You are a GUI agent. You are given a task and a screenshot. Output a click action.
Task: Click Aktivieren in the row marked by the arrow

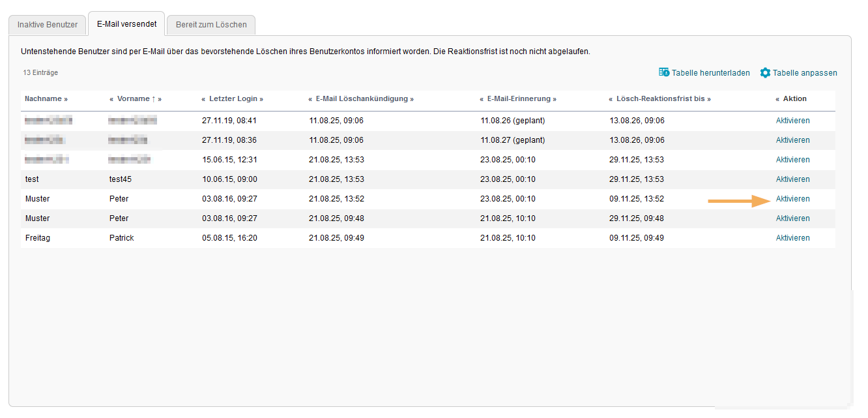[x=792, y=198]
